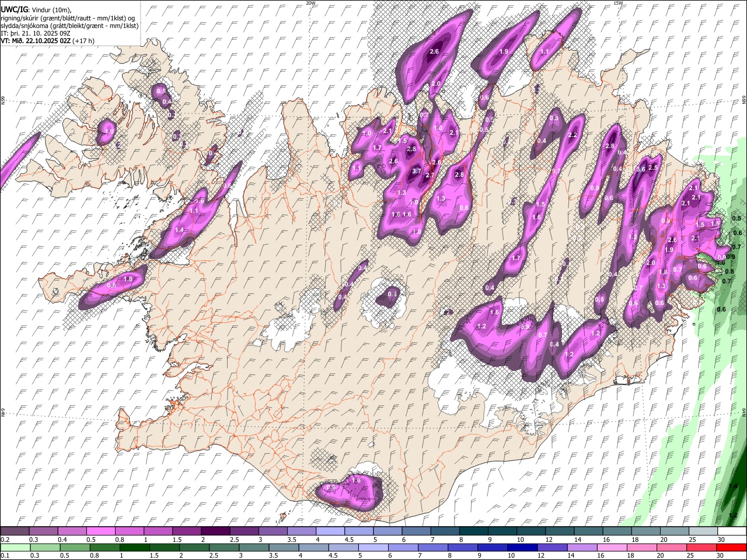
Task: Click the grey-green 3 swatch in lower legend row
Action: pos(253,547)
